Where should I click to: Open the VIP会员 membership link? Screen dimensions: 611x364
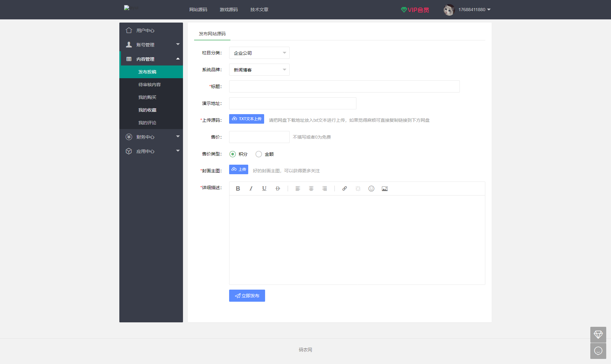coord(415,10)
